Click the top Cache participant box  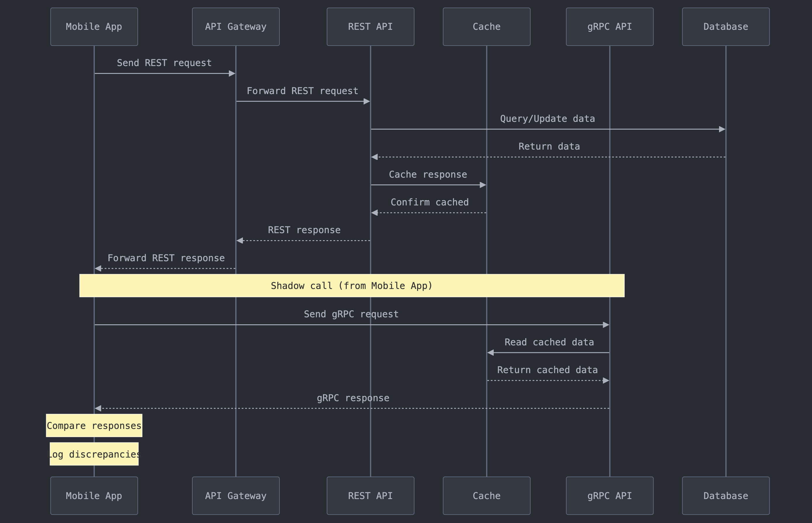[486, 27]
